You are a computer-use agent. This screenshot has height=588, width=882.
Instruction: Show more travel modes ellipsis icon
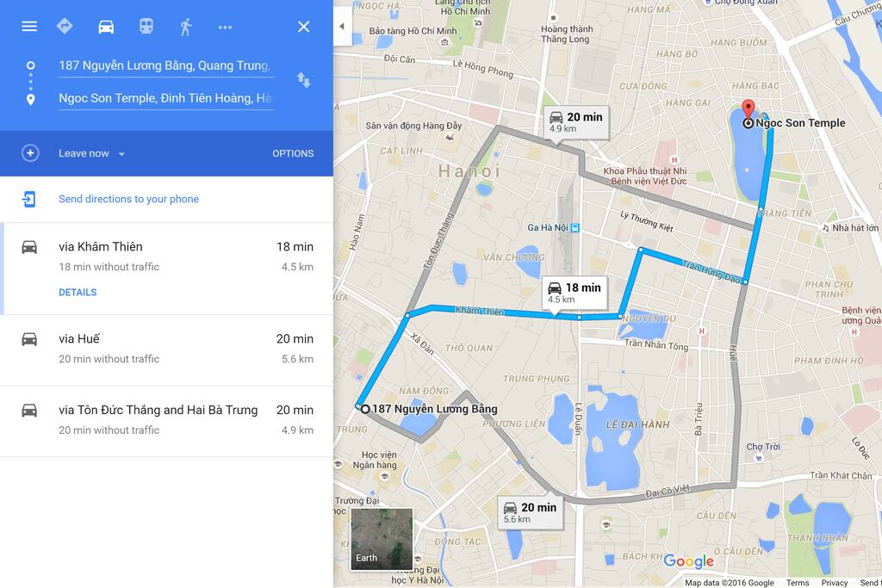click(x=225, y=27)
